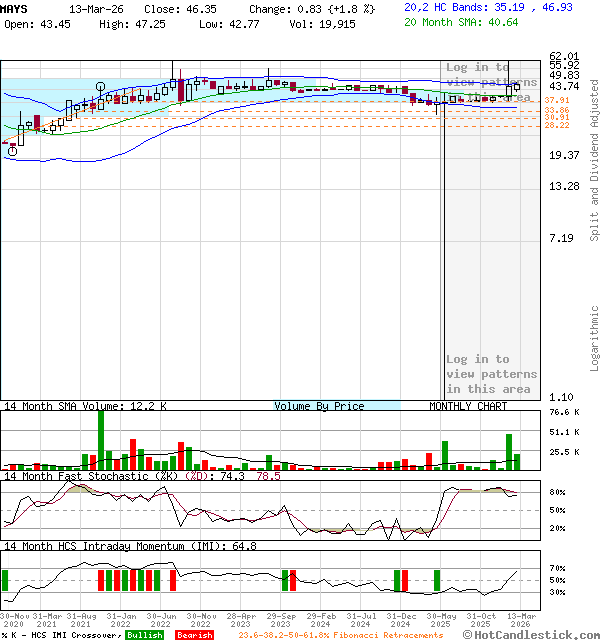Click the red Bearish legend badge
This screenshot has height=640, width=600.
tap(194, 635)
